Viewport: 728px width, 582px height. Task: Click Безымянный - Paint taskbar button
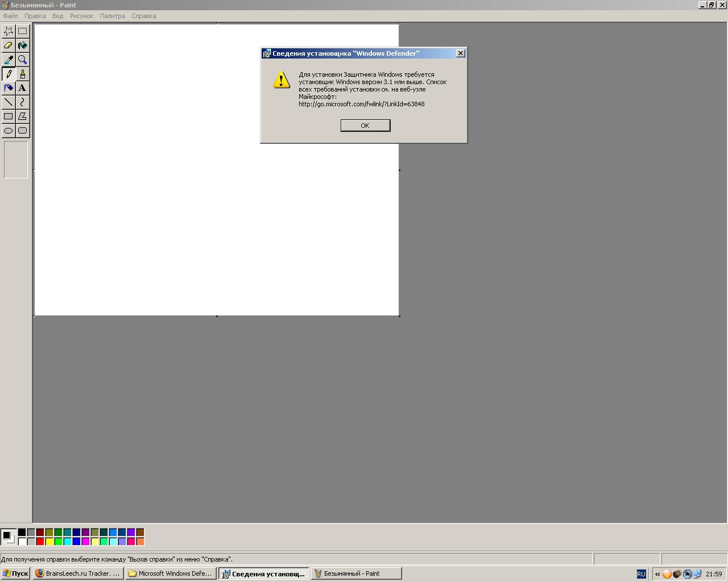356,573
